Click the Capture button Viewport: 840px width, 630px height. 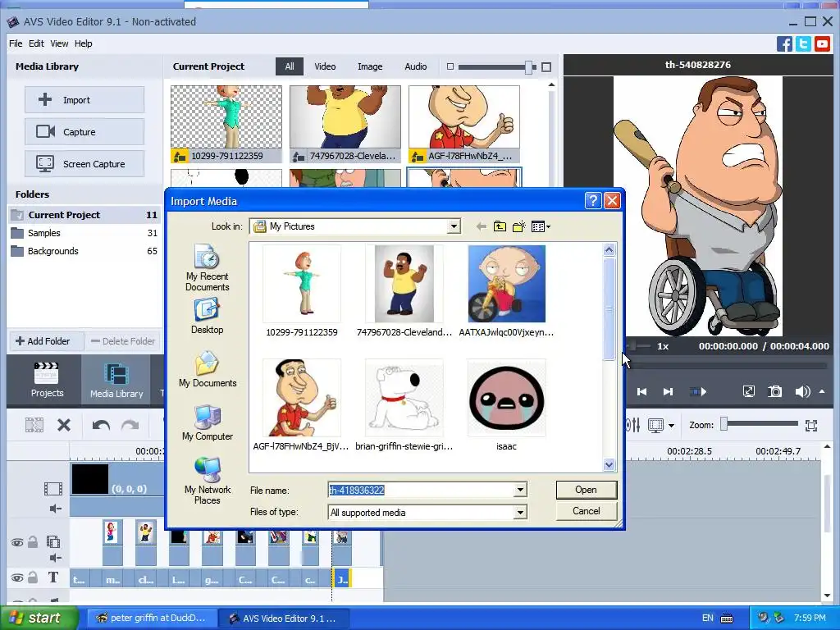(x=84, y=132)
